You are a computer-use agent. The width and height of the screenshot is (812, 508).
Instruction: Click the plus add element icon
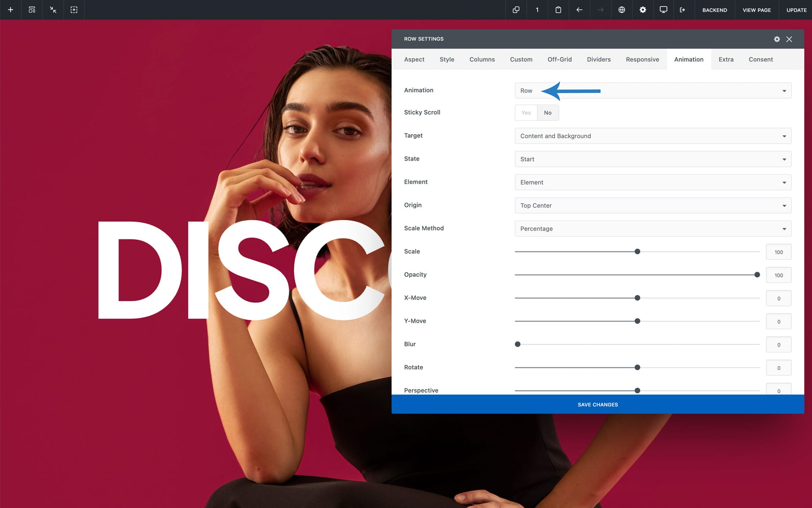click(11, 10)
